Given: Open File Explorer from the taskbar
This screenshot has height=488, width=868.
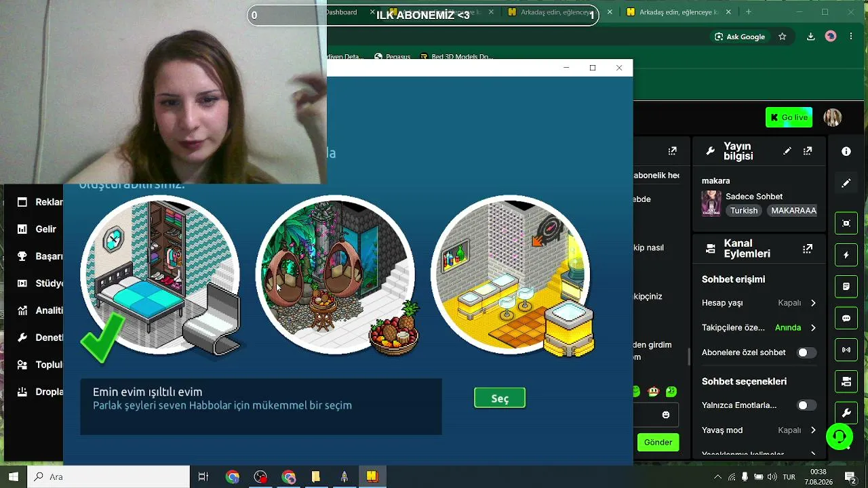Looking at the screenshot, I should pyautogui.click(x=315, y=476).
